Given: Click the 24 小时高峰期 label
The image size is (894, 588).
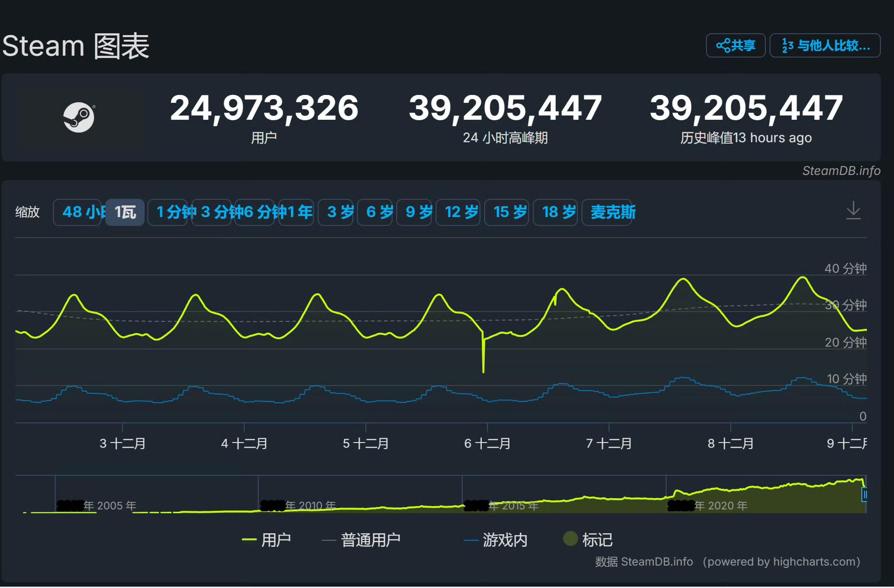Looking at the screenshot, I should pos(505,138).
